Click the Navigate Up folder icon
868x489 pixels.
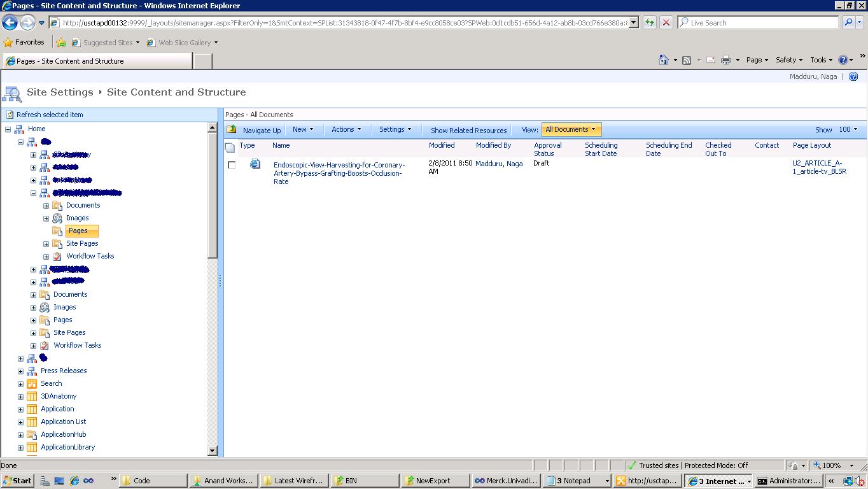pyautogui.click(x=232, y=129)
